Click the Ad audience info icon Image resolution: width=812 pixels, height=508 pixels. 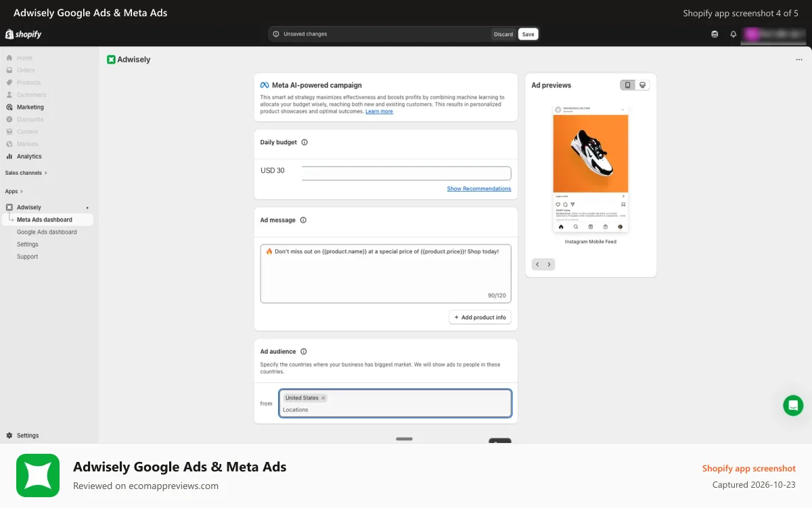(x=303, y=352)
